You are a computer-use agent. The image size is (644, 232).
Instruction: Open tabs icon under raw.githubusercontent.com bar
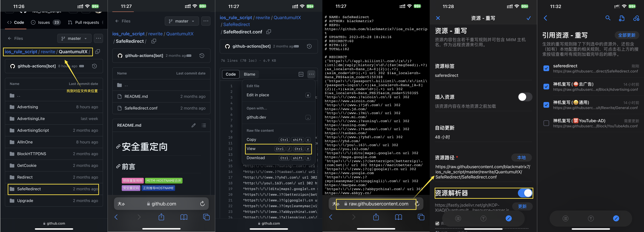[421, 217]
